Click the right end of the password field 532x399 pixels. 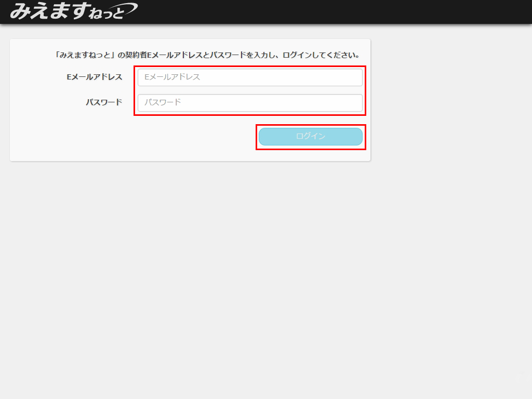pos(353,102)
